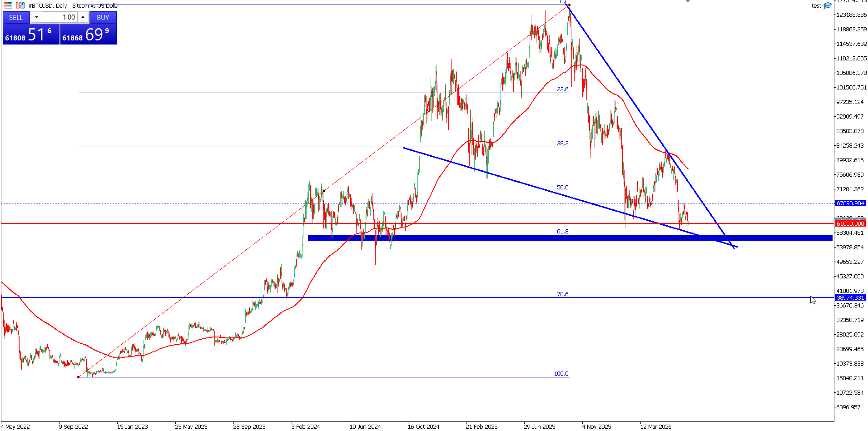The width and height of the screenshot is (868, 431).
Task: Click the '3 Feb 2024' date label
Action: (306, 426)
